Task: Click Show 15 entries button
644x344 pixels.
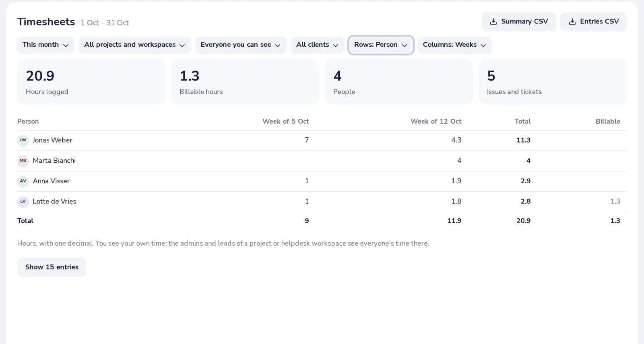Action: coord(52,267)
